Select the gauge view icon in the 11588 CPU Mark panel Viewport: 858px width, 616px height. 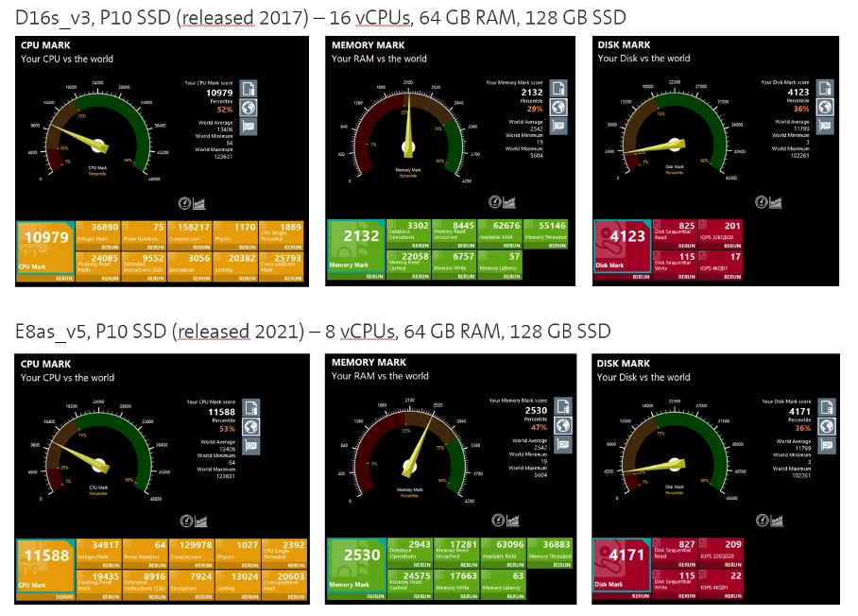pyautogui.click(x=186, y=522)
